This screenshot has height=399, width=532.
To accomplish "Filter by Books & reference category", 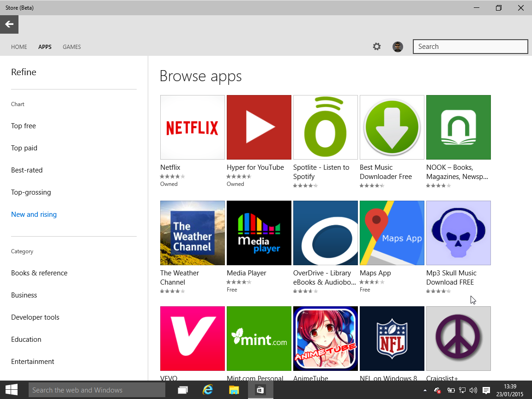I will 39,273.
